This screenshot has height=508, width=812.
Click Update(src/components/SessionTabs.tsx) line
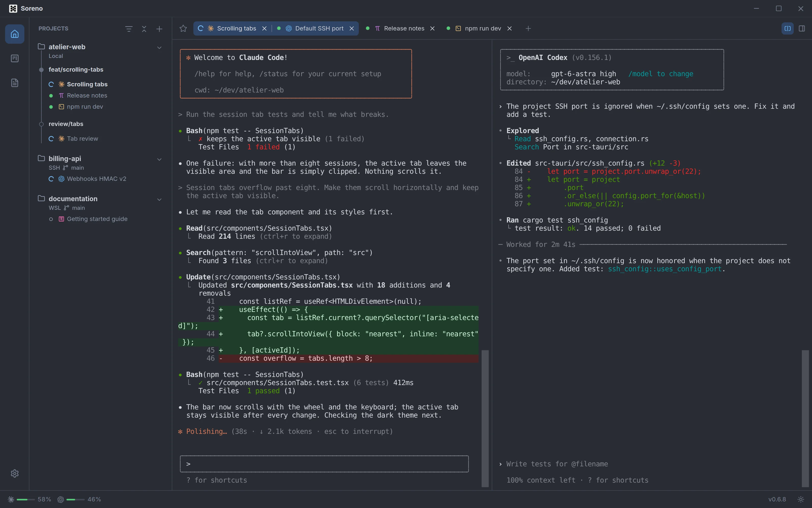(x=263, y=277)
